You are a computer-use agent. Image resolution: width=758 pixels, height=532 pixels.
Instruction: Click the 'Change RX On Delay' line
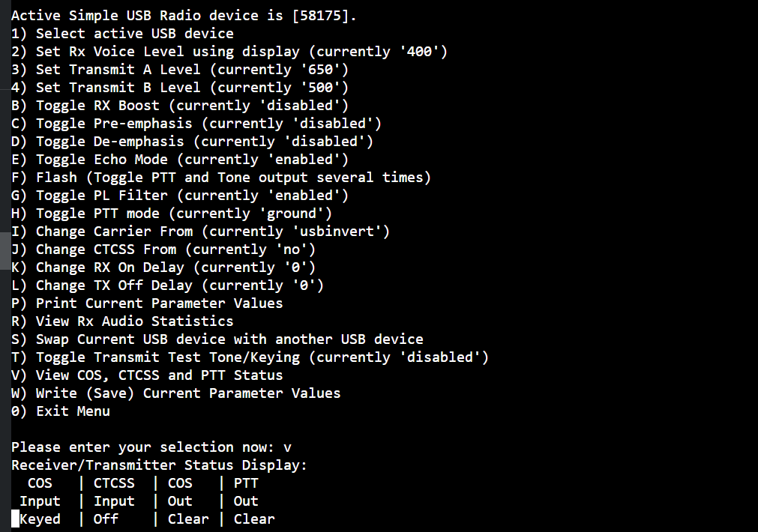pos(163,267)
